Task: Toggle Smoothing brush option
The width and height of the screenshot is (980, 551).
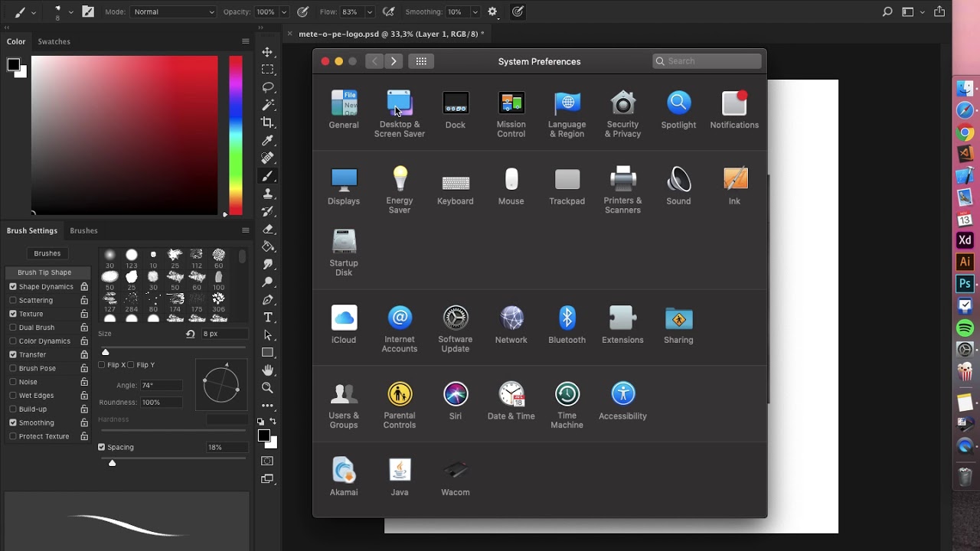Action: click(13, 422)
